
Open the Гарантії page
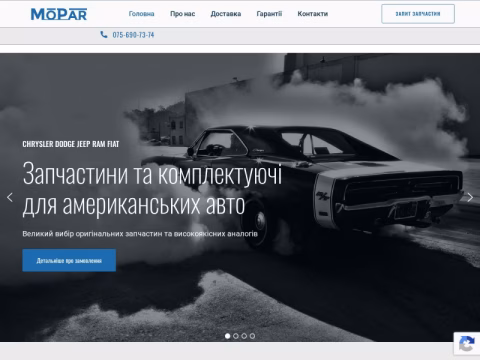click(x=269, y=14)
